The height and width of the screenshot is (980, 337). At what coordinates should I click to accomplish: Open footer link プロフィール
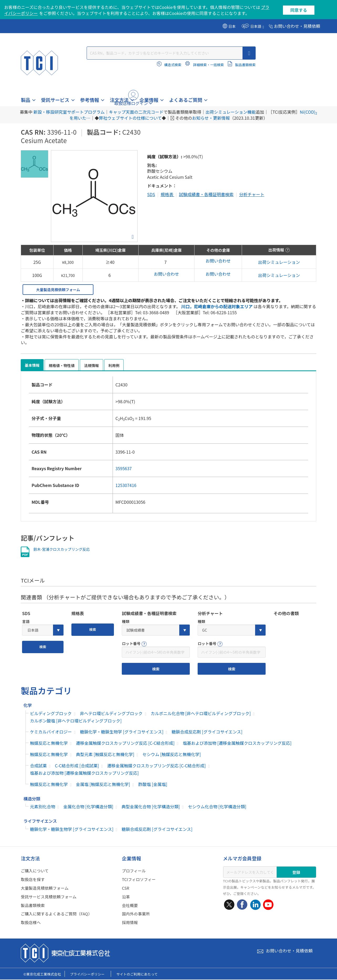click(134, 871)
